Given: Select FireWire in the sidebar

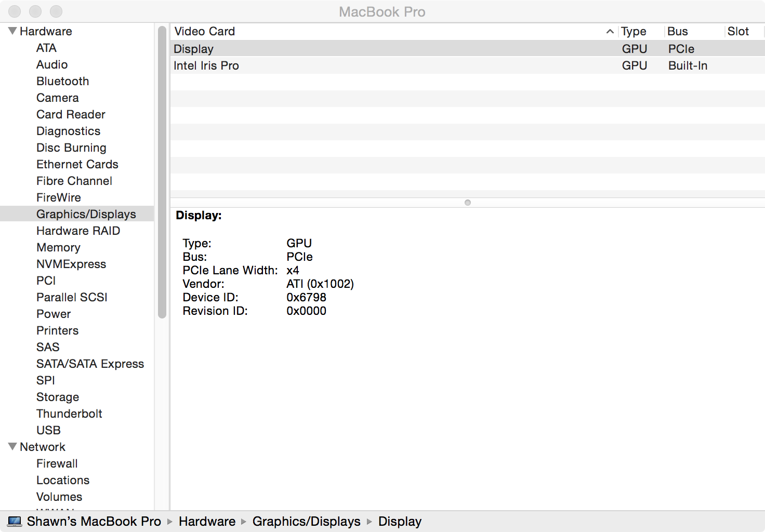Looking at the screenshot, I should (x=59, y=197).
